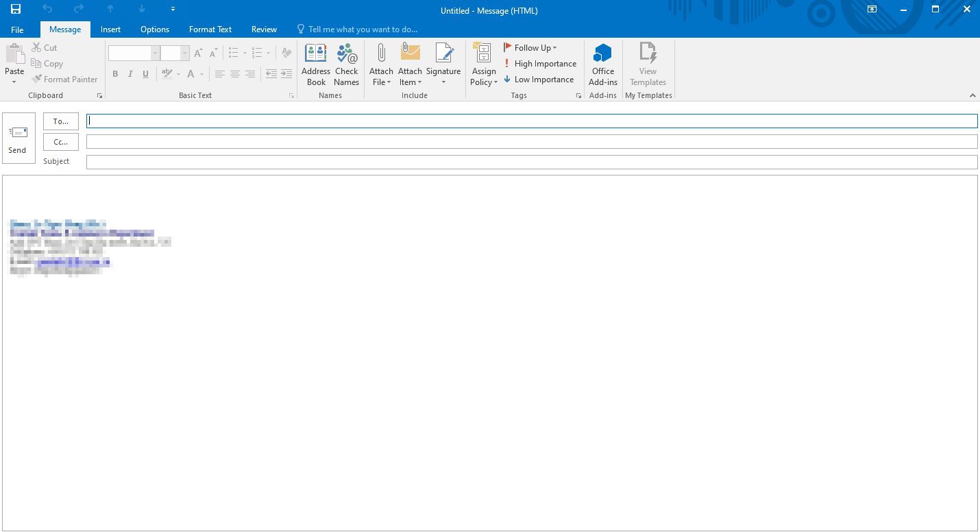Image resolution: width=980 pixels, height=532 pixels.
Task: Toggle the numbered list button
Action: tap(257, 53)
